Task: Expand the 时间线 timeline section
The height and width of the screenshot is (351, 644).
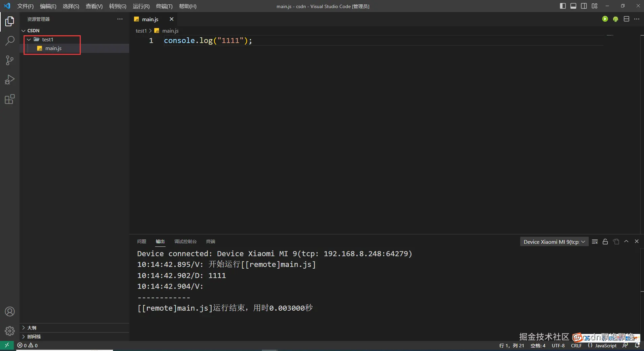Action: tap(74, 337)
